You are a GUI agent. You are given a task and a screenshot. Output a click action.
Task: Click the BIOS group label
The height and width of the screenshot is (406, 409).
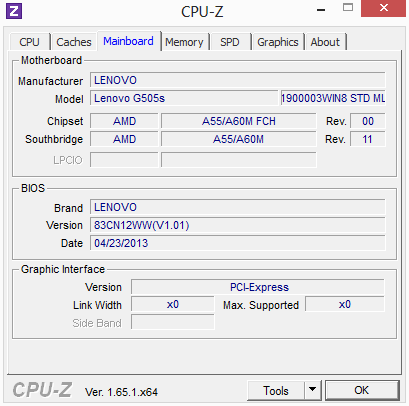click(x=33, y=188)
